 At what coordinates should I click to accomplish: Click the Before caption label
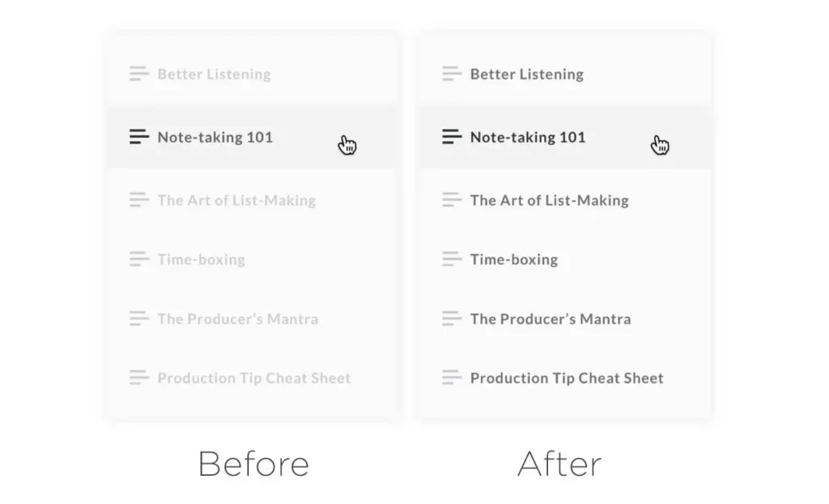tap(253, 464)
